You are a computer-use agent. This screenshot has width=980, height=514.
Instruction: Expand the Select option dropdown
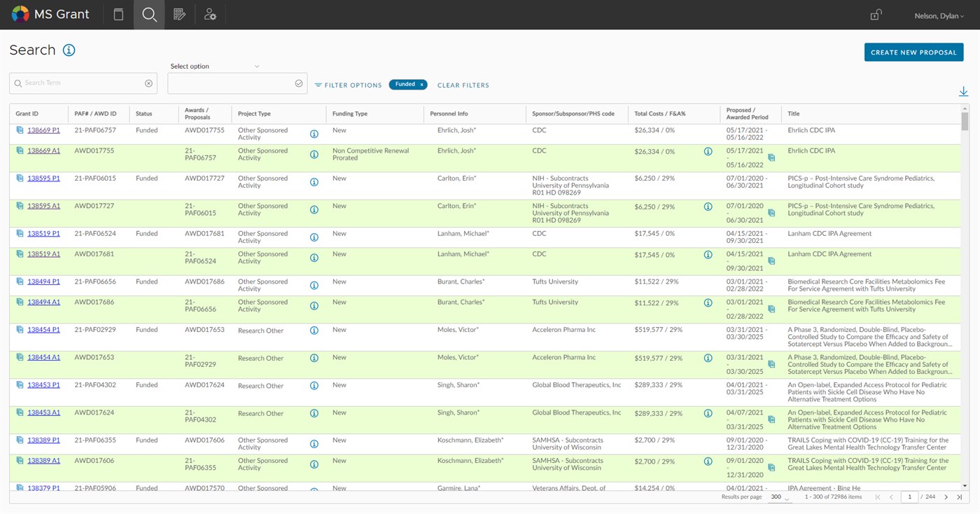click(215, 67)
